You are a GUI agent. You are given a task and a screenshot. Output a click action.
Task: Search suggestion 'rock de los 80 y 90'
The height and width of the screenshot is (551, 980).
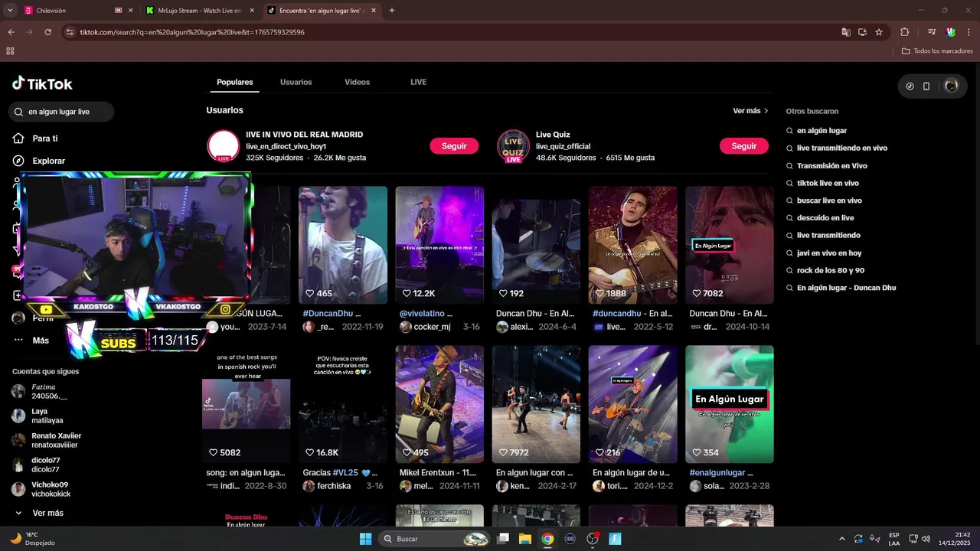(831, 271)
